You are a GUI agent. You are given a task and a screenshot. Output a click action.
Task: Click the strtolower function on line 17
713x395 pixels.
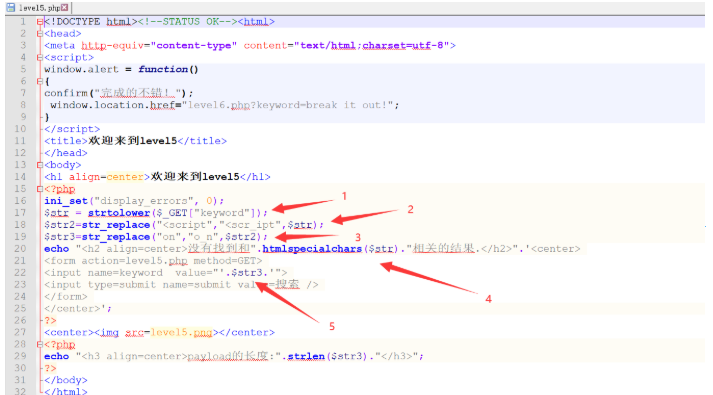119,213
